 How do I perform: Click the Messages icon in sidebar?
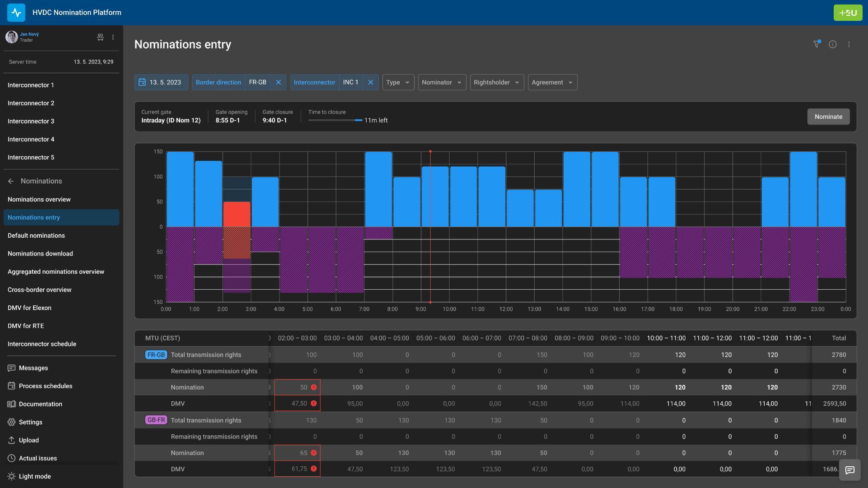pos(12,368)
